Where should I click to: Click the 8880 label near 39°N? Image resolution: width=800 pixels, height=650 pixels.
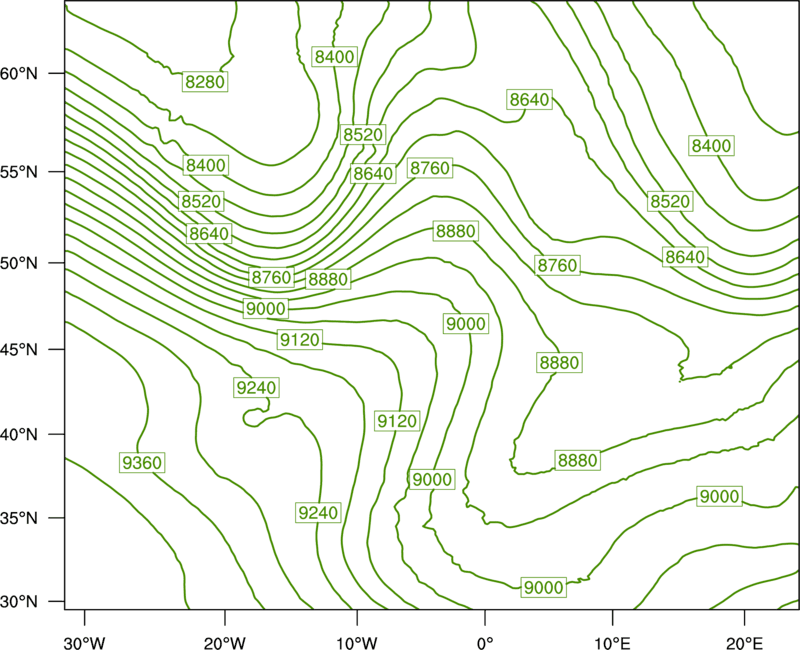[578, 460]
